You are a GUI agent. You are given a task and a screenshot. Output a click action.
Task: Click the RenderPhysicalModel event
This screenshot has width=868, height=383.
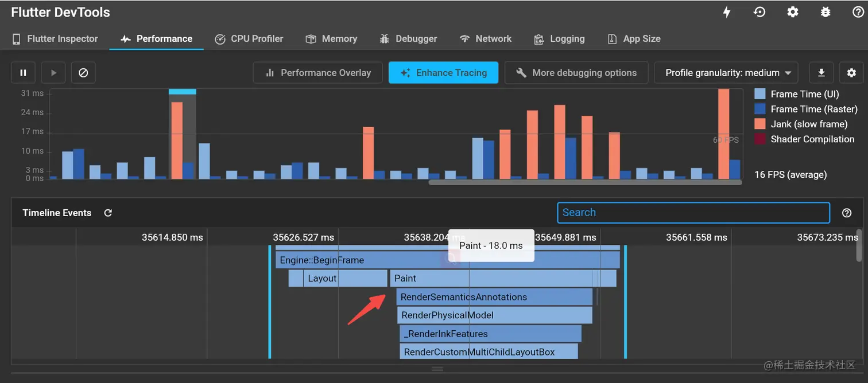point(494,315)
